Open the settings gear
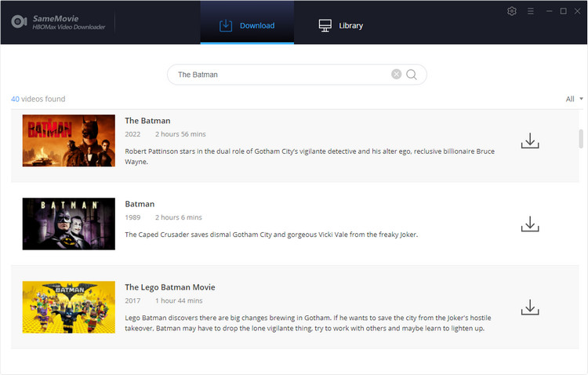588x375 pixels. coord(512,11)
